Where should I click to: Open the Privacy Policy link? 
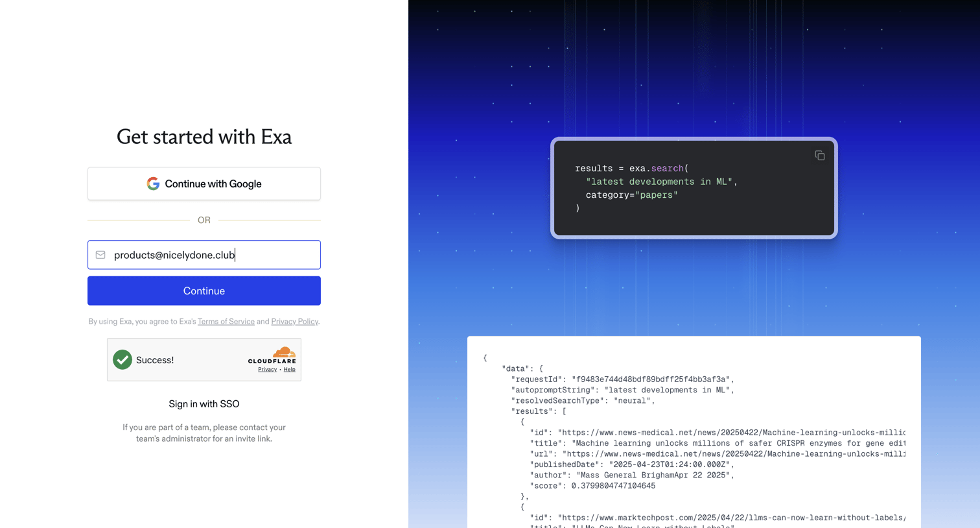pos(294,321)
